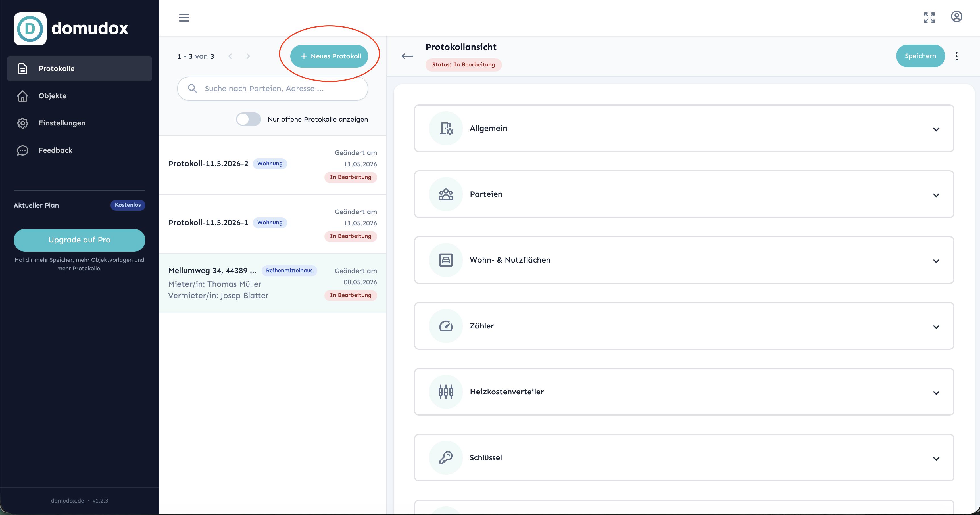Save the protocol with Speichern button
980x515 pixels.
[920, 56]
